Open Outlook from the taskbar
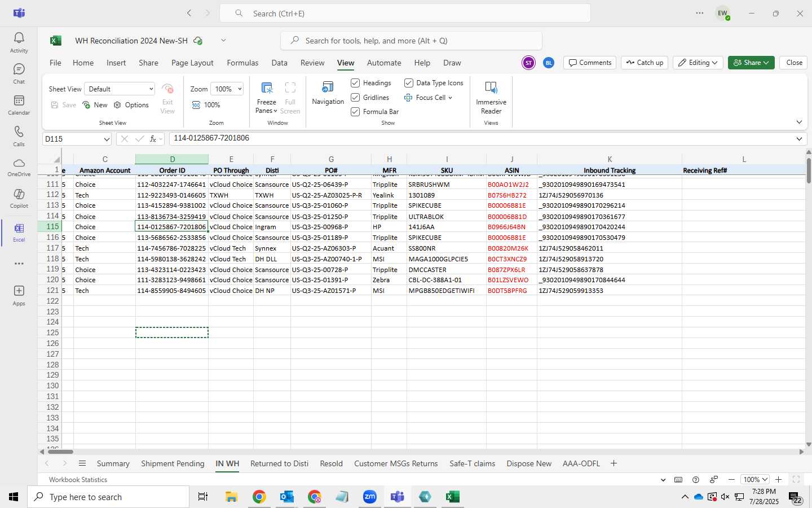Screen dimensions: 812x508 (x=287, y=497)
